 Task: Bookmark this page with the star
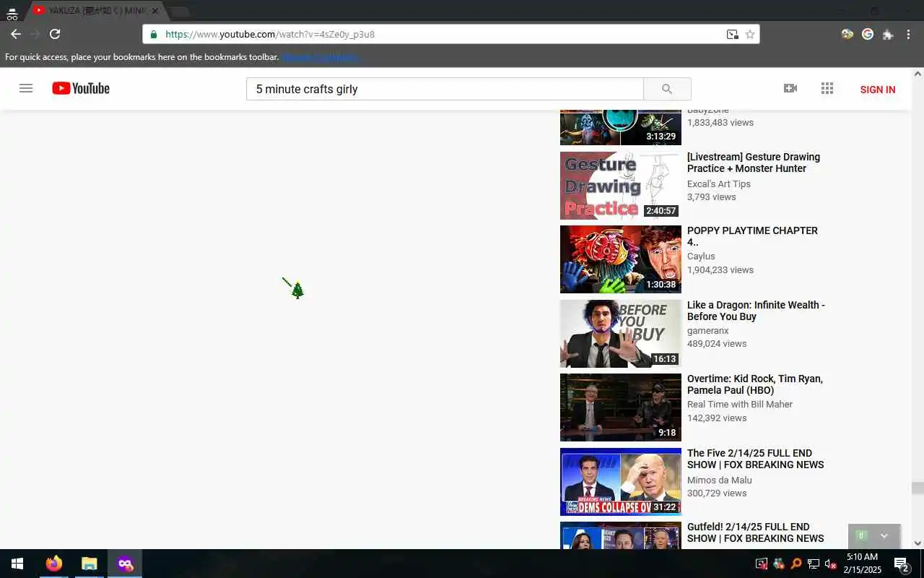tap(750, 34)
